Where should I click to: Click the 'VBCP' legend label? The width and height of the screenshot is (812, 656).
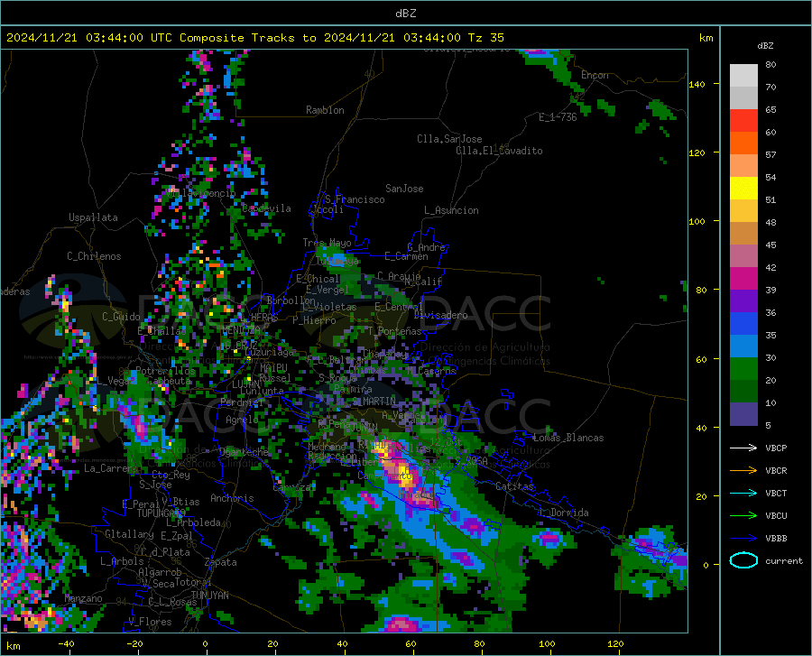776,448
